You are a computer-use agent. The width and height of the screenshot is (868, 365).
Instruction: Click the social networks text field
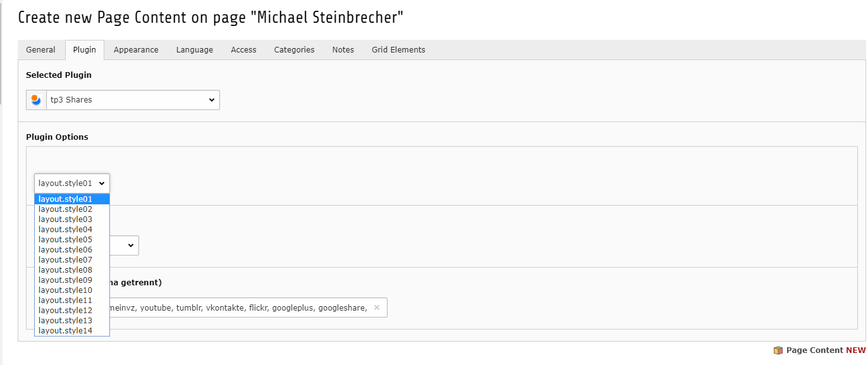pos(240,307)
